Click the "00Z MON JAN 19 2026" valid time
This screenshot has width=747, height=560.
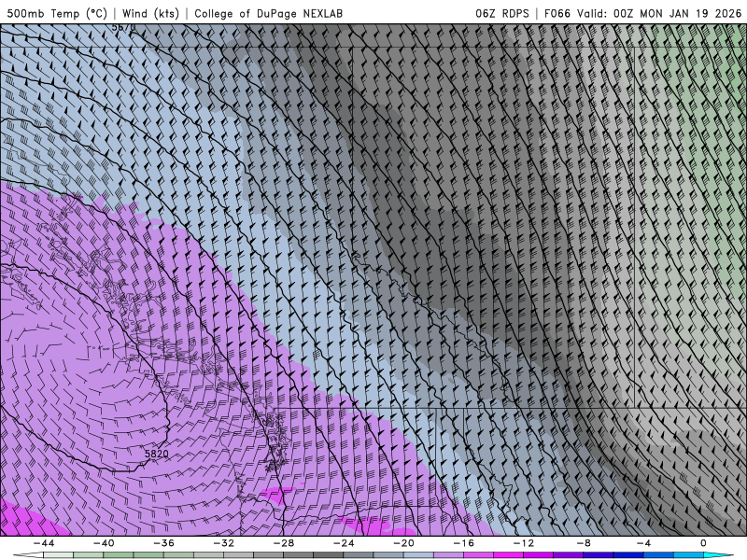point(677,13)
